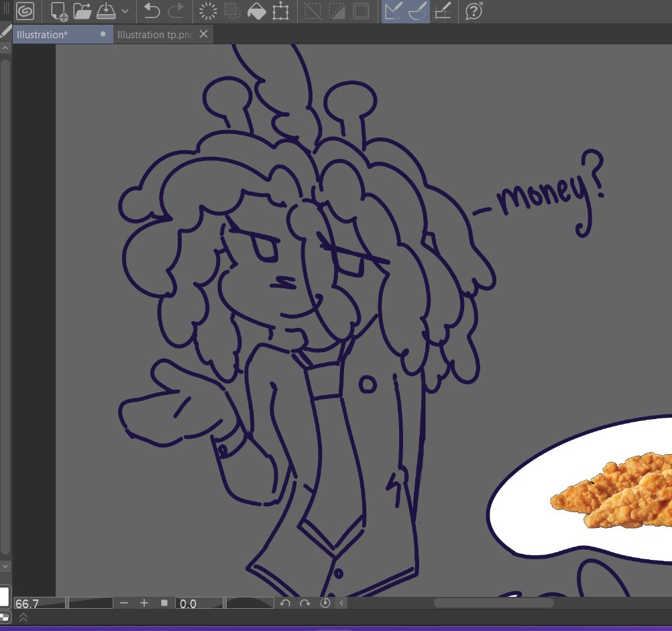Viewport: 672px width, 631px height.
Task: Expand the collapsed panel with double chevron
Action: pos(22,618)
